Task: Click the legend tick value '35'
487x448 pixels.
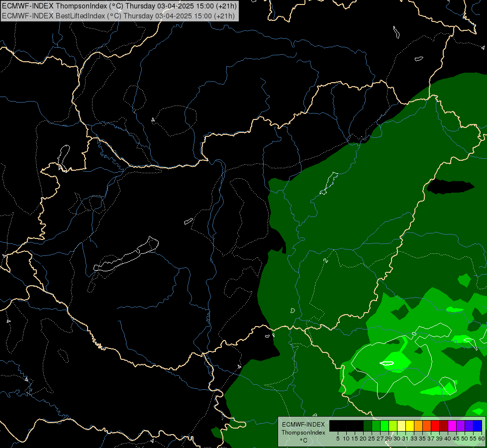Action: [x=422, y=439]
